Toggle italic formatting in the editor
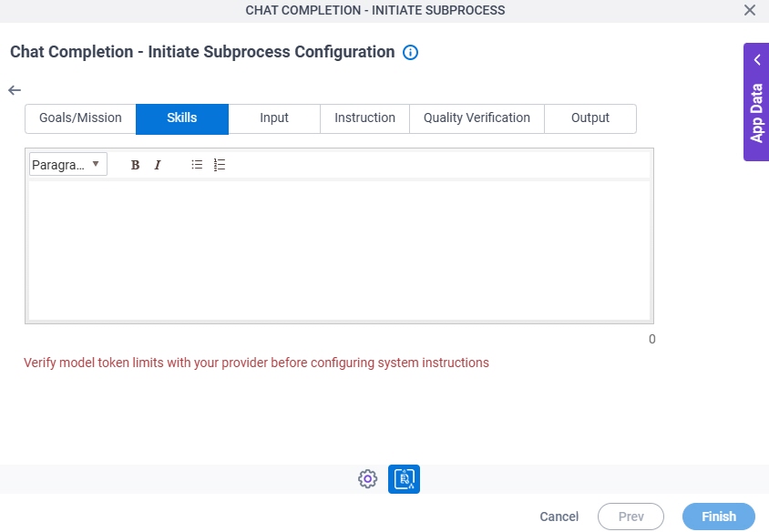Viewport: 769px width, 532px height. (x=158, y=165)
